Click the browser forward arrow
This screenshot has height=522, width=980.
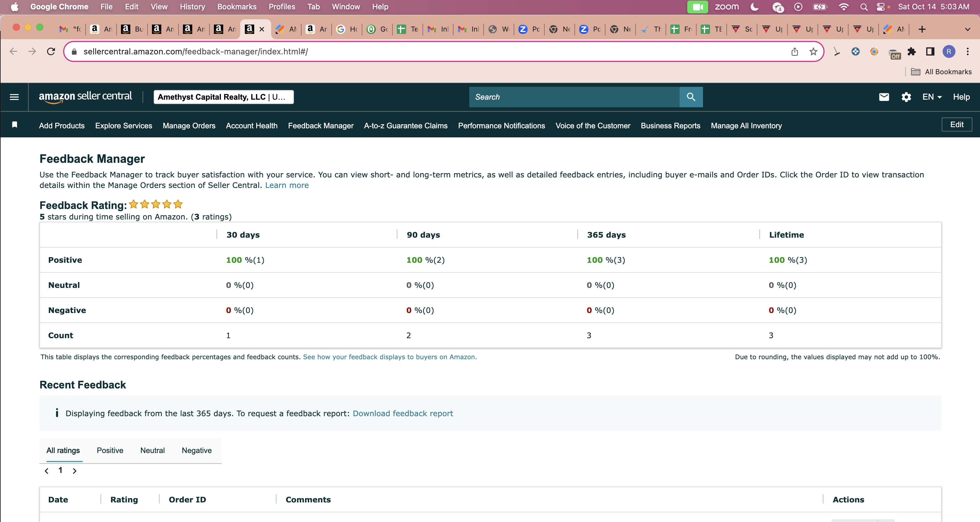[x=32, y=51]
